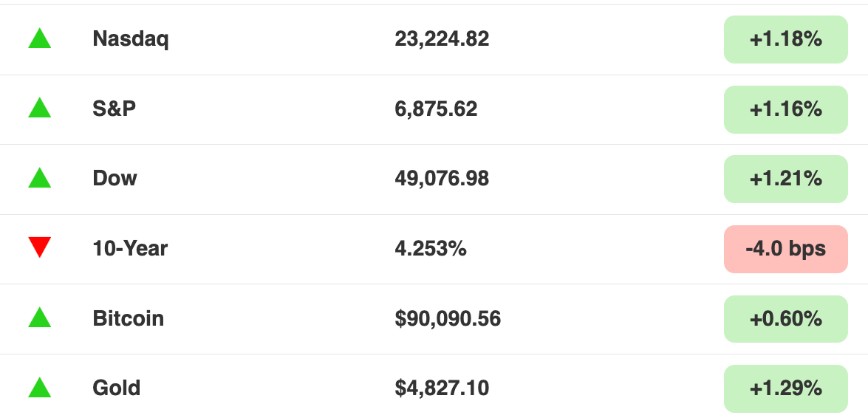Open the Bitcoin label
This screenshot has height=418, width=868.
[x=129, y=318]
